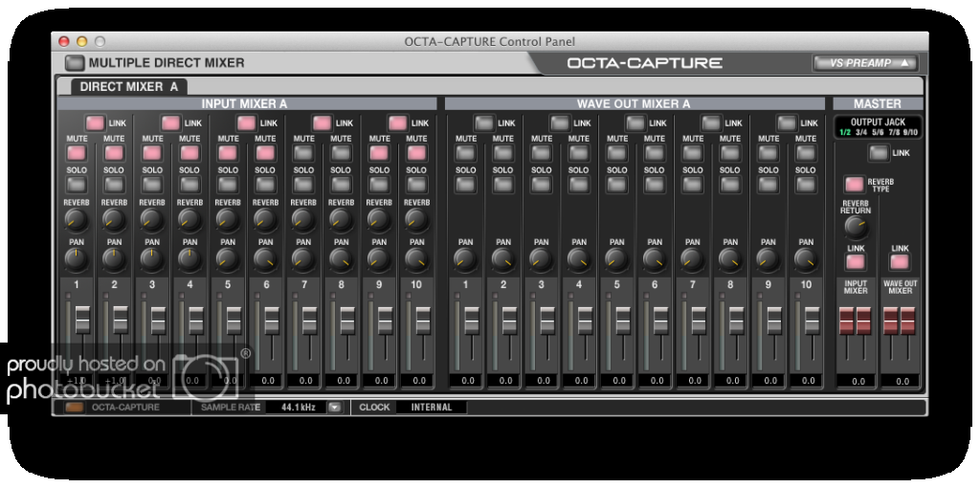Open the sample rate 44.1 kHz dropdown

pyautogui.click(x=336, y=408)
